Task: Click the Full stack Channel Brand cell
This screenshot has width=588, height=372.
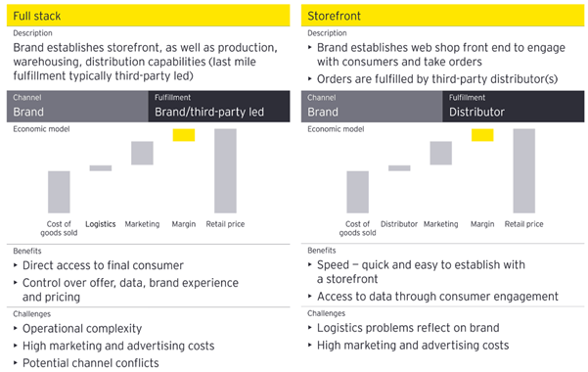Action: pos(77,107)
